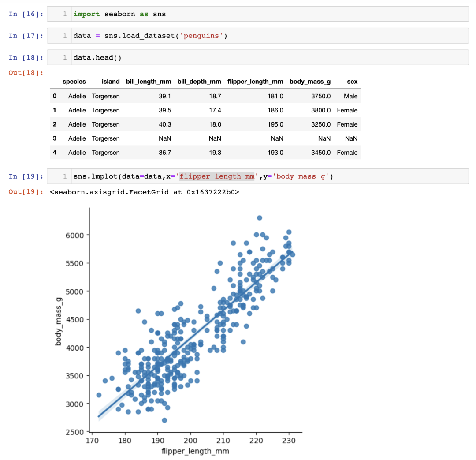The height and width of the screenshot is (460, 476).
Task: Click the 'penguins' string in the code
Action: click(201, 36)
